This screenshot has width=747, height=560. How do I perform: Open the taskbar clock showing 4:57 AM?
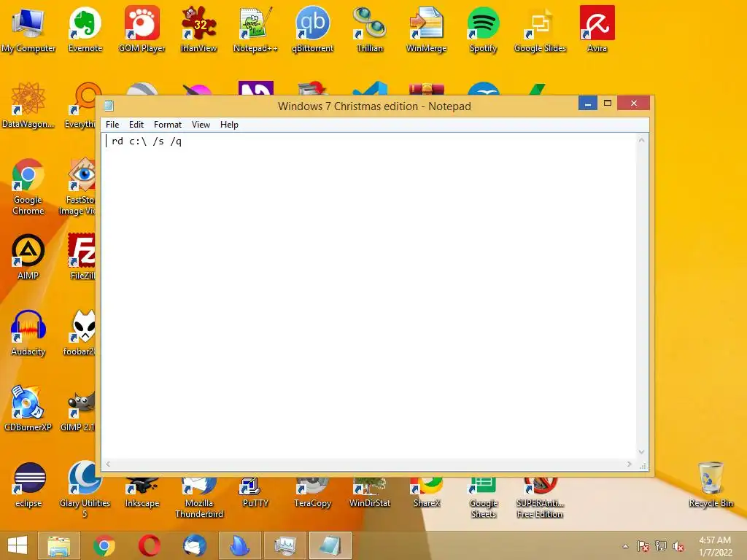[715, 546]
